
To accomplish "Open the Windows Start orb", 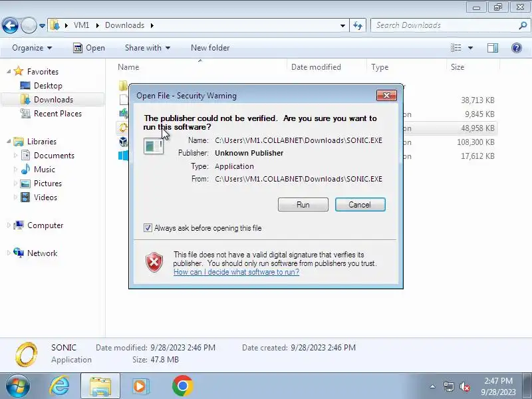I will 18,386.
